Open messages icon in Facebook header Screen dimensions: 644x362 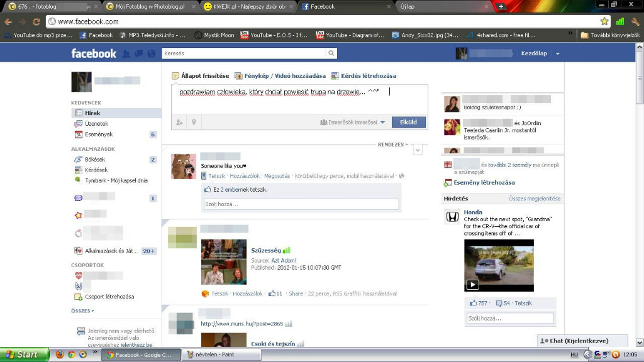click(x=139, y=53)
